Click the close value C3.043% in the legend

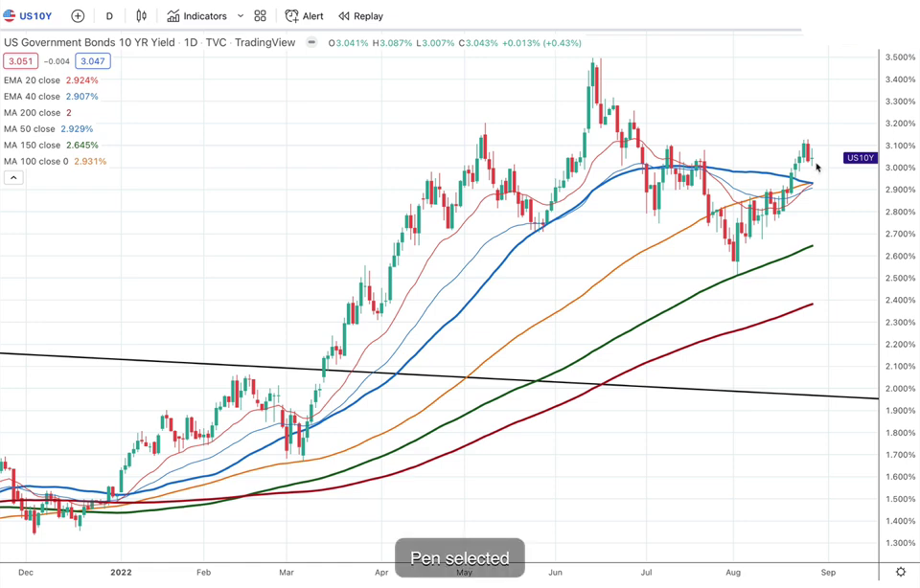478,43
